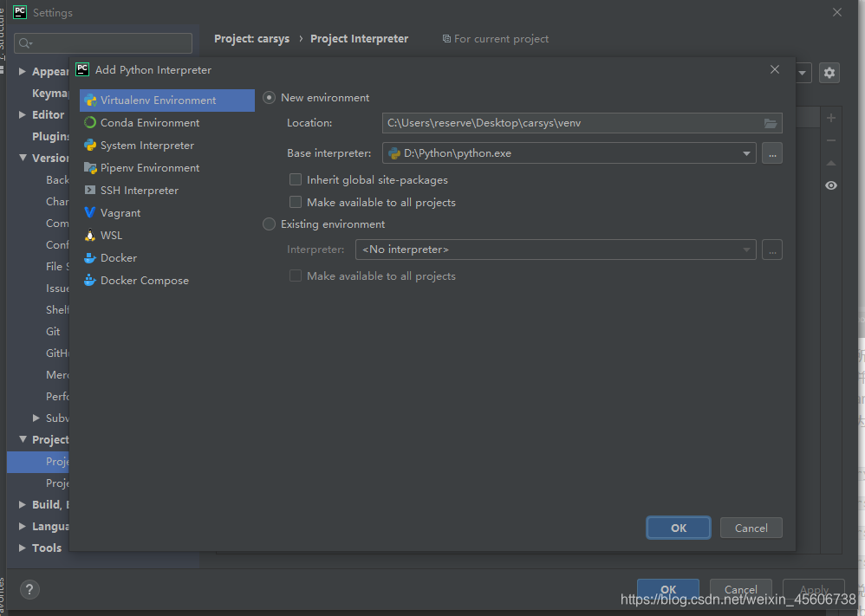The height and width of the screenshot is (616, 865).
Task: Open Issue Navigation settings item
Action: [57, 289]
